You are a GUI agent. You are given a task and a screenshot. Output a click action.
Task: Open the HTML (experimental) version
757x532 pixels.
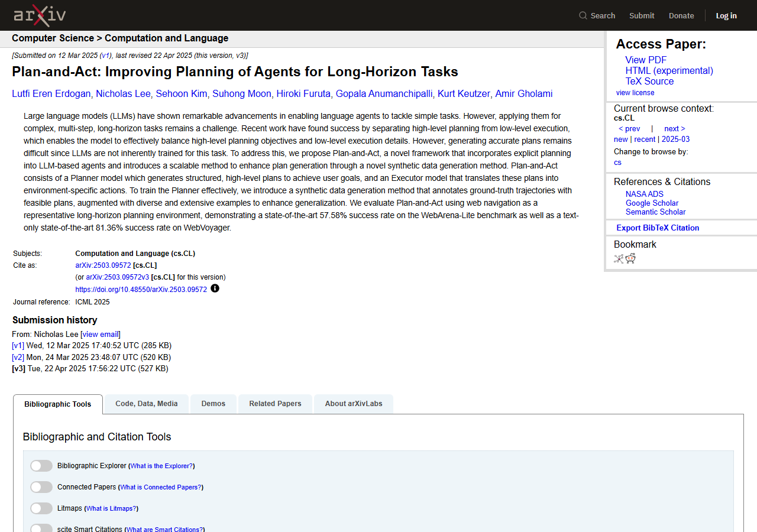[x=669, y=70]
